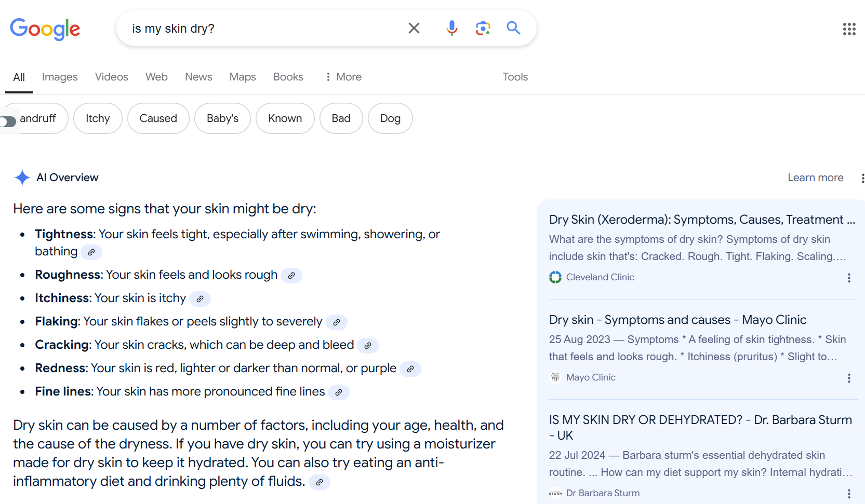Image resolution: width=865 pixels, height=504 pixels.
Task: Expand the More search categories menu
Action: pyautogui.click(x=343, y=77)
